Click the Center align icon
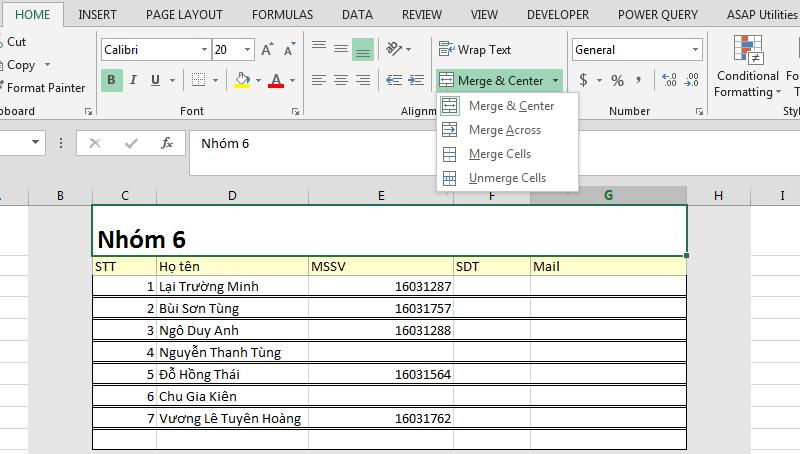The image size is (800, 454). [x=341, y=80]
